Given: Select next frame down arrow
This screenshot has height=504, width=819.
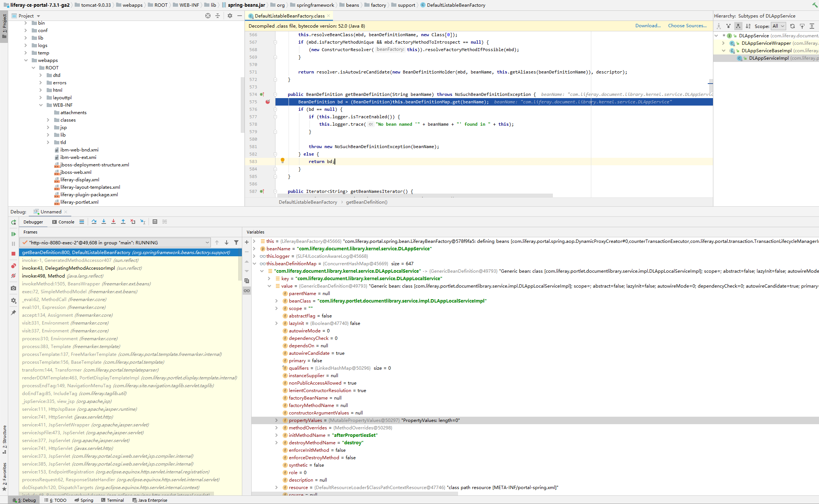Looking at the screenshot, I should coord(227,242).
